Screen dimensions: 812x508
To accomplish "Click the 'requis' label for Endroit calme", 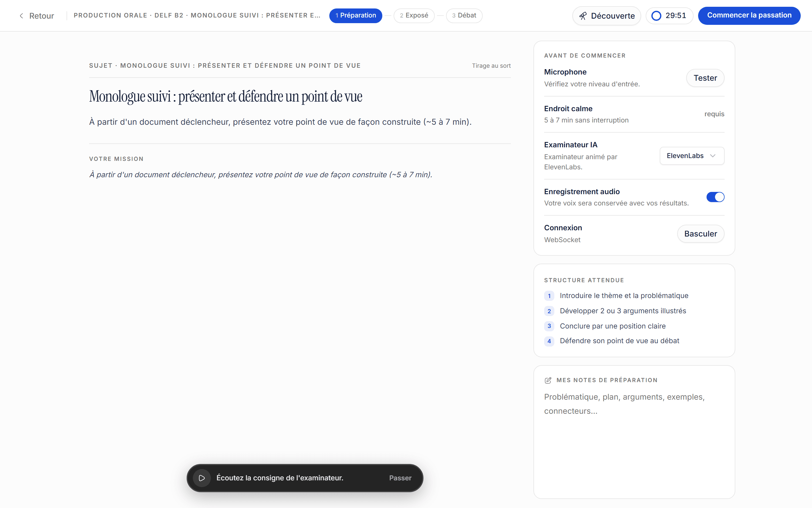I will 714,114.
